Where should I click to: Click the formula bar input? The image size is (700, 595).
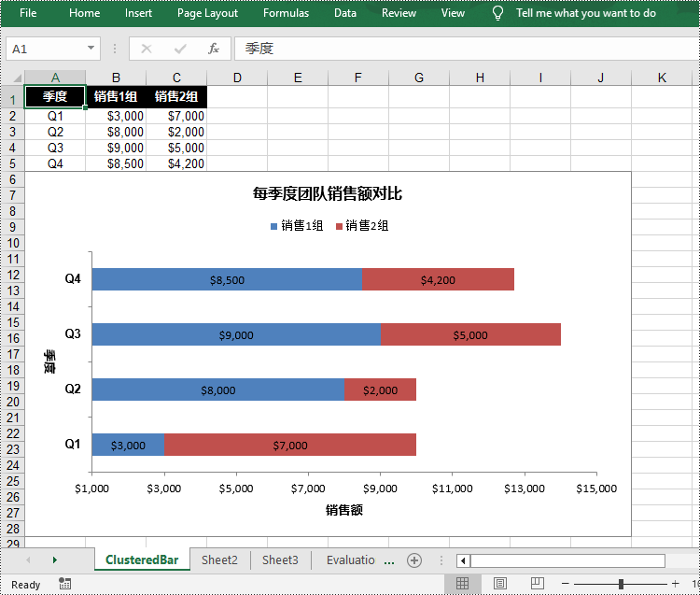click(x=467, y=49)
